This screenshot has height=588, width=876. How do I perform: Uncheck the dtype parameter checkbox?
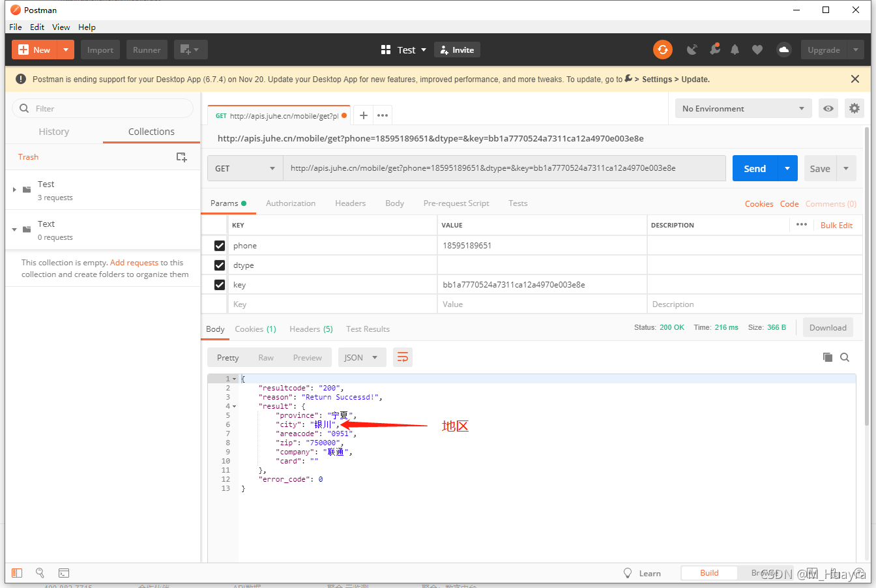(x=220, y=265)
